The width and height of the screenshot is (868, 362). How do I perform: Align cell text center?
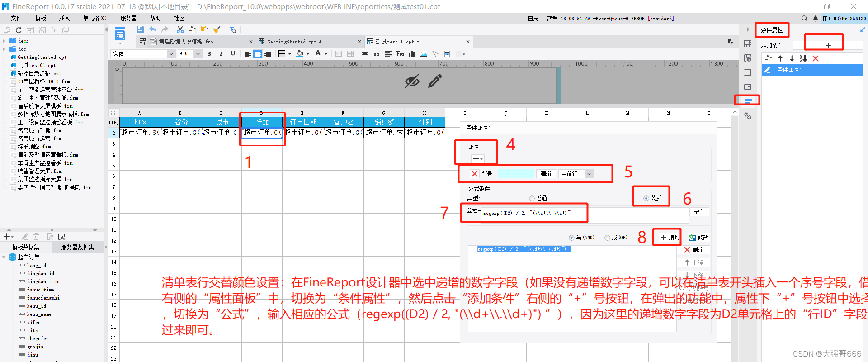258,54
